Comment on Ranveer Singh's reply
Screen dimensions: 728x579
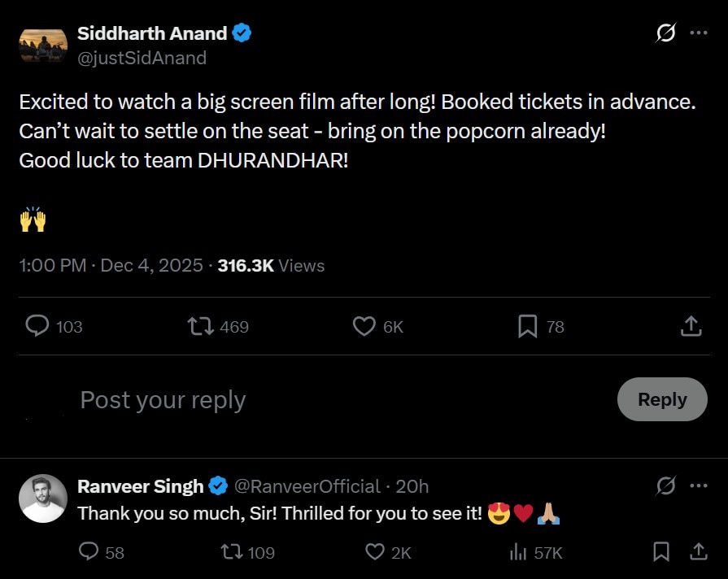point(89,552)
